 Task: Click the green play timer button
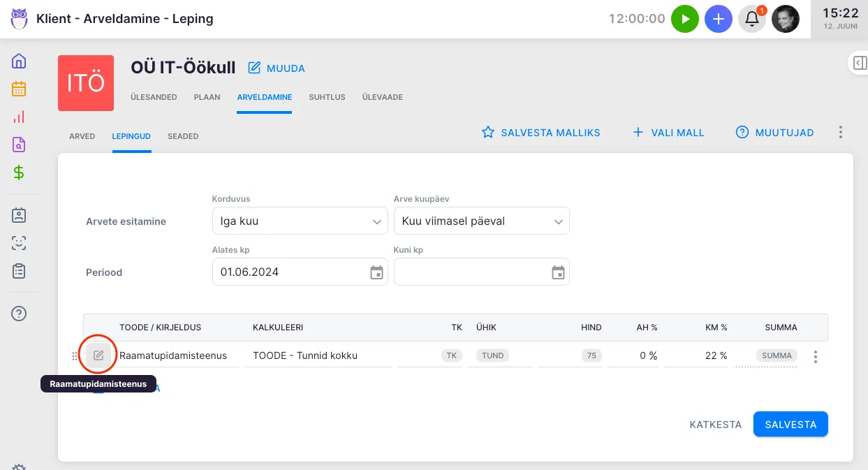coord(684,19)
